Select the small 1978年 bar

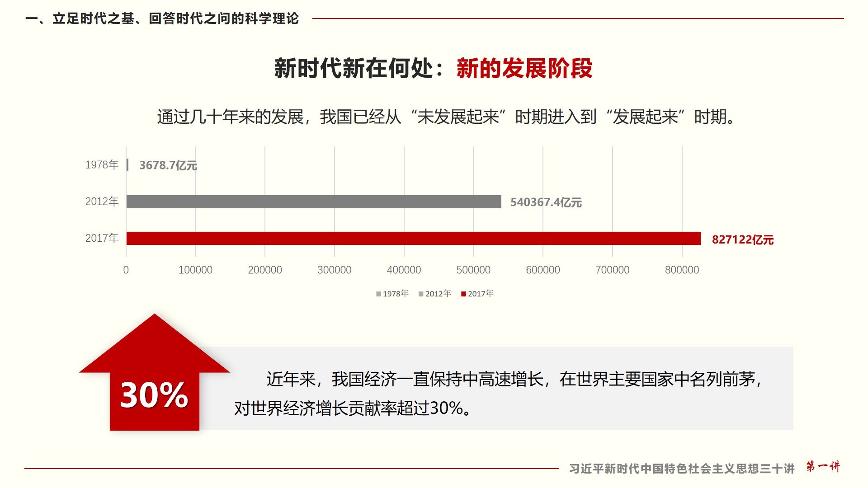[x=127, y=165]
